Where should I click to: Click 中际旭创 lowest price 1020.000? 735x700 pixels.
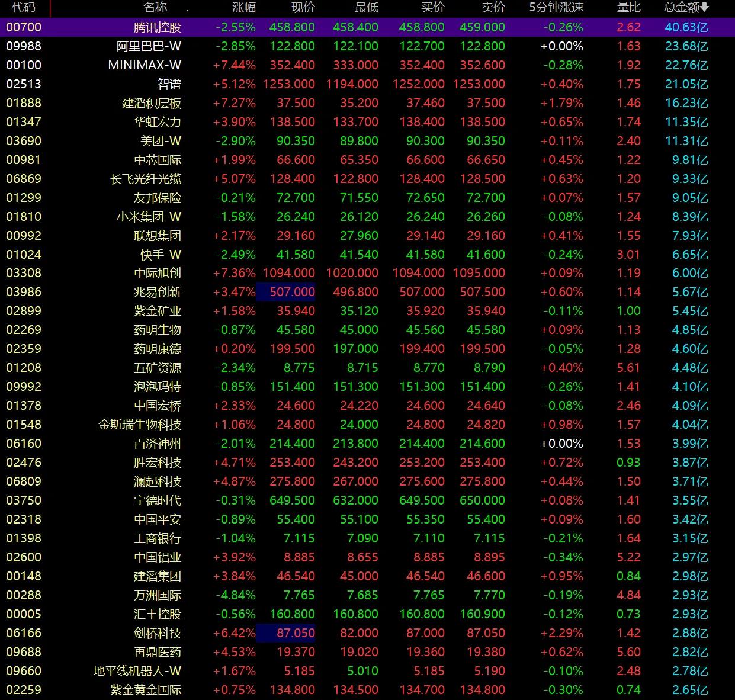(352, 273)
